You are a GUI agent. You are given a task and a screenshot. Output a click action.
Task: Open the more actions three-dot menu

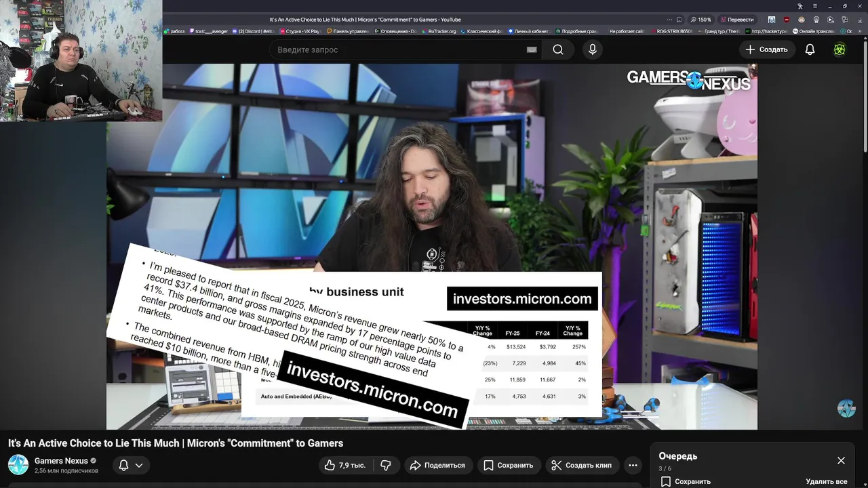633,465
